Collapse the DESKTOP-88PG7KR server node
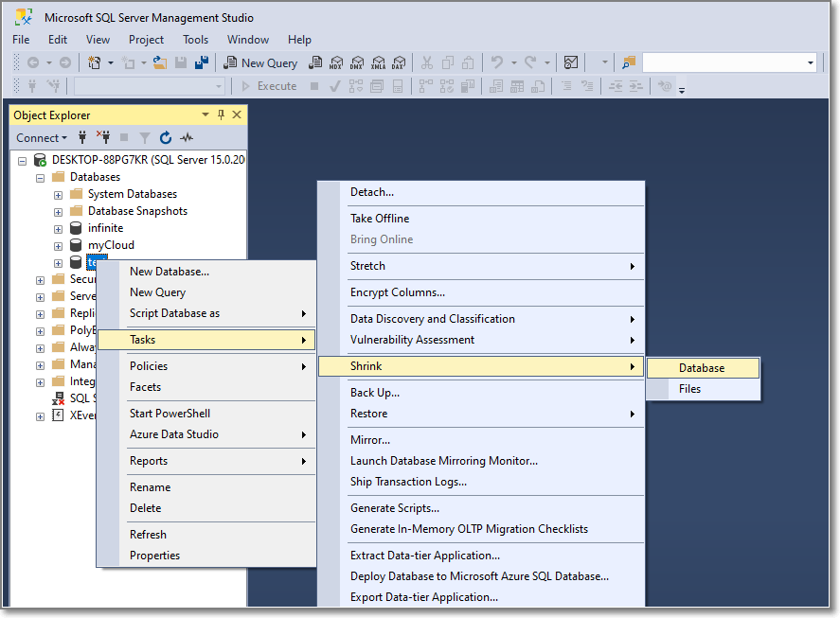The width and height of the screenshot is (840, 618). pos(22,160)
